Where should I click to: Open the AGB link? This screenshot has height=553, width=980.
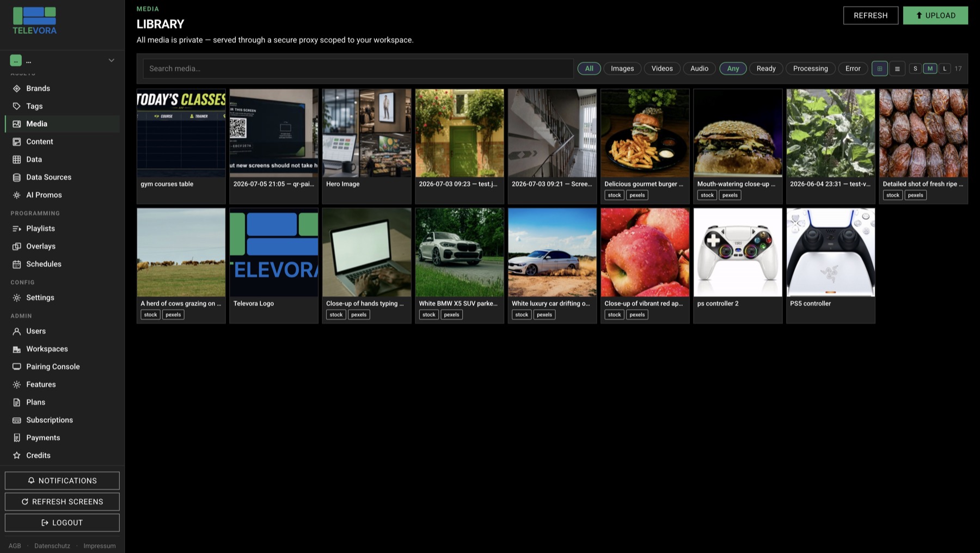(x=15, y=546)
